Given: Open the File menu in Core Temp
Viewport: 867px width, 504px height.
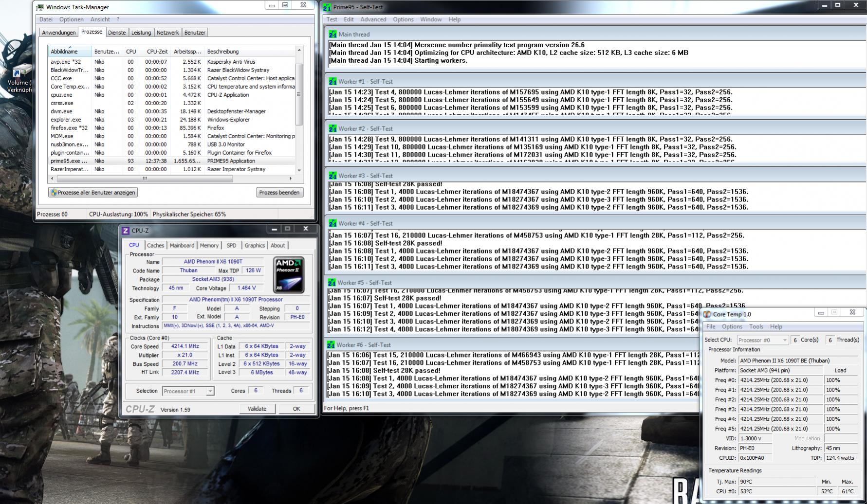Looking at the screenshot, I should point(711,326).
